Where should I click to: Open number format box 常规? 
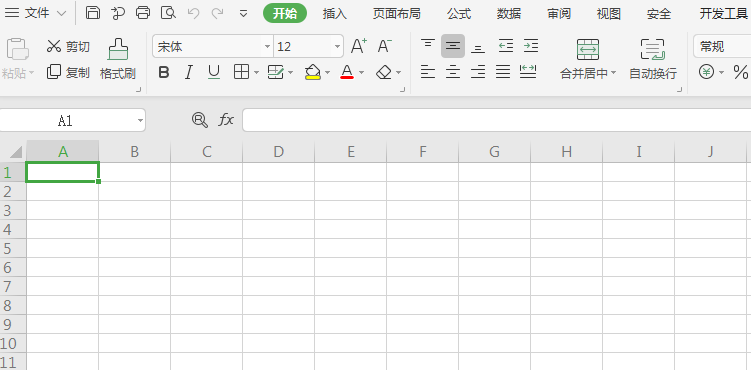tap(722, 46)
